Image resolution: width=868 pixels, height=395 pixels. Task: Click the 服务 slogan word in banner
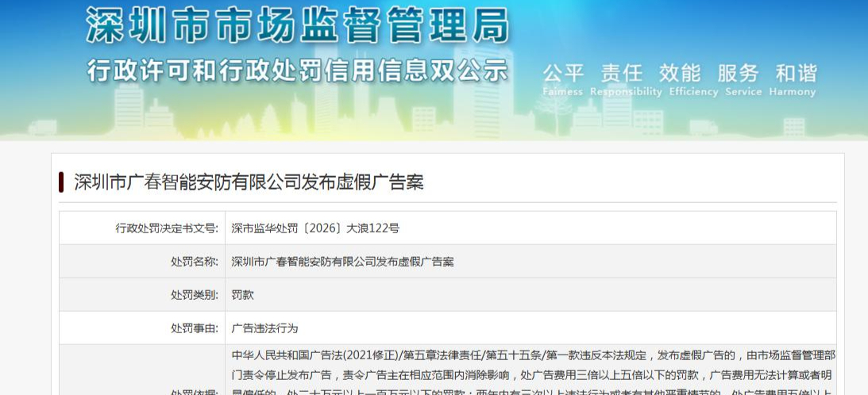click(x=738, y=72)
